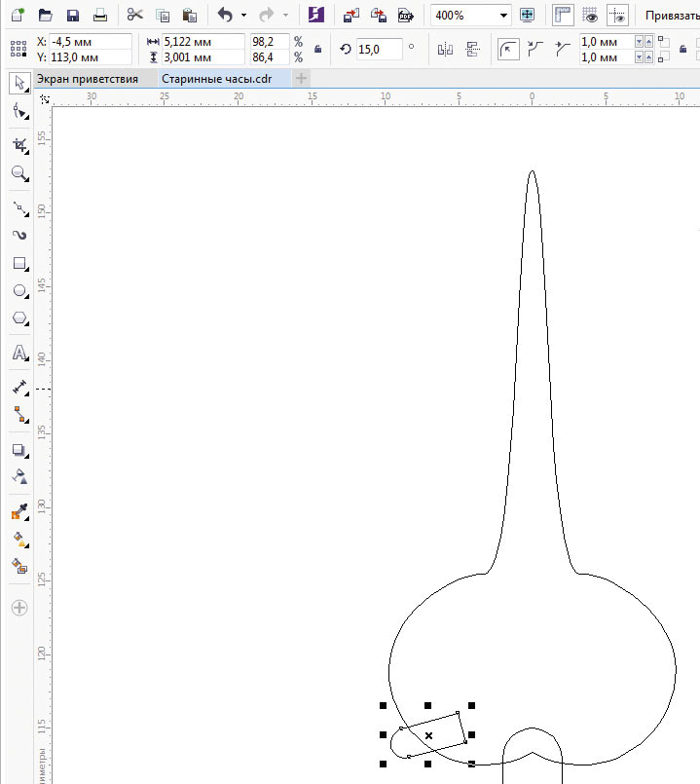
Task: Publish to PDF icon
Action: tap(406, 16)
